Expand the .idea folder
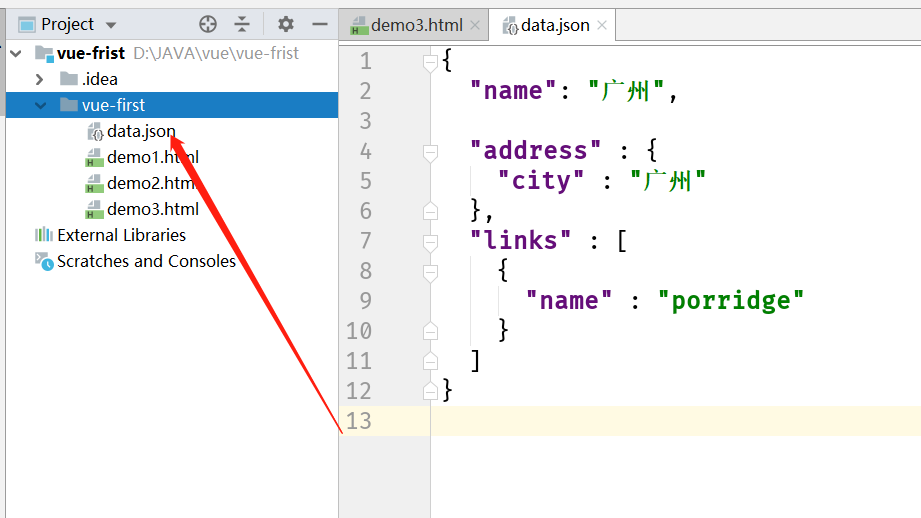Image resolution: width=921 pixels, height=518 pixels. click(39, 79)
